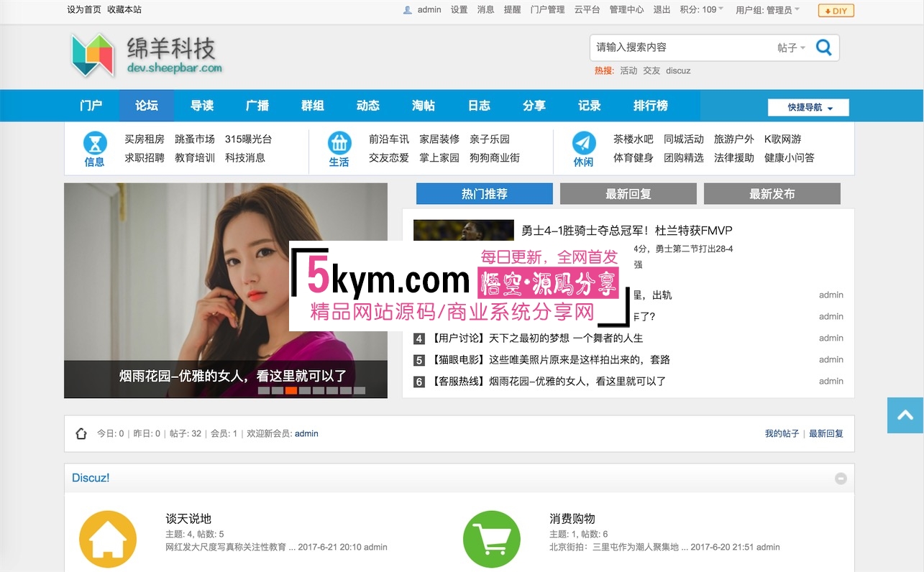The height and width of the screenshot is (572, 924).
Task: Open the 买房租房 category link
Action: point(145,139)
